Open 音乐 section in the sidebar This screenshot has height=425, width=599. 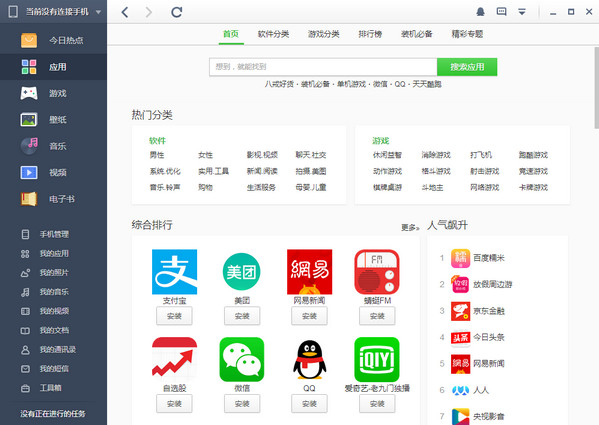(53, 146)
